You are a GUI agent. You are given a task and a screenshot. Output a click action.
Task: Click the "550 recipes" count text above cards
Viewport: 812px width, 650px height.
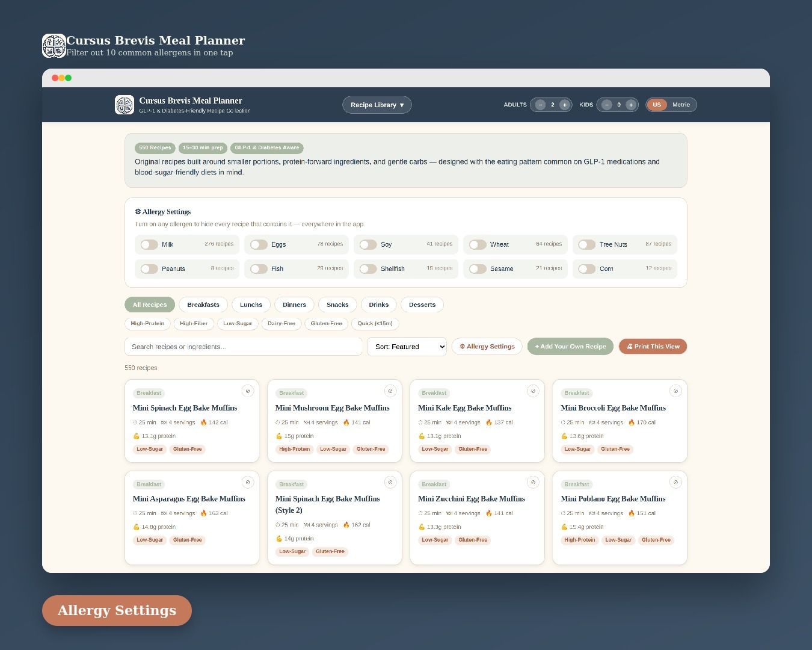coord(141,368)
